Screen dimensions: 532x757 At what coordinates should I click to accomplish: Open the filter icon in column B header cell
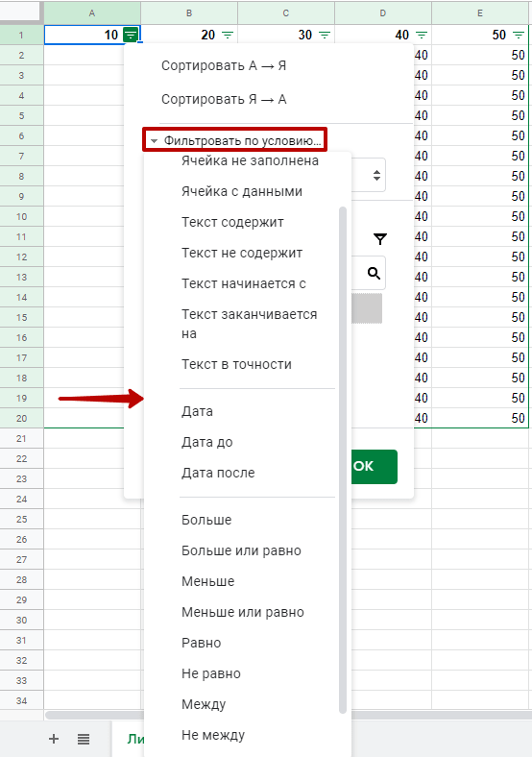click(x=228, y=36)
